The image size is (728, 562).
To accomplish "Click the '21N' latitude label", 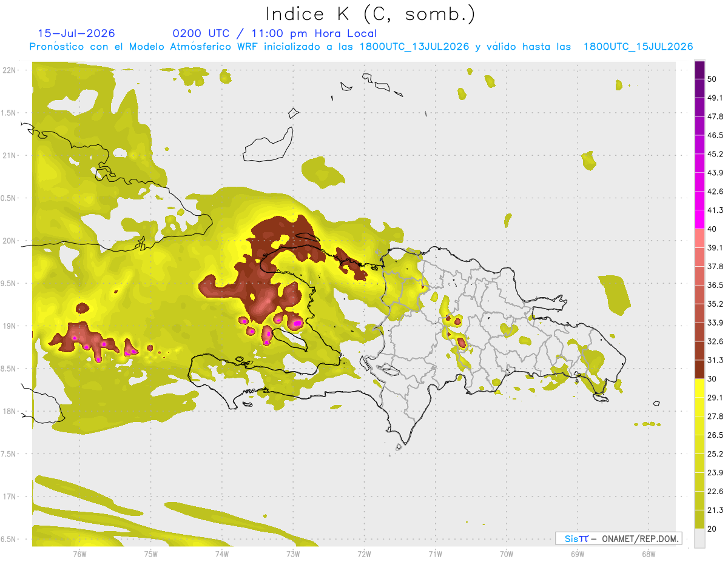I will 9,155.
